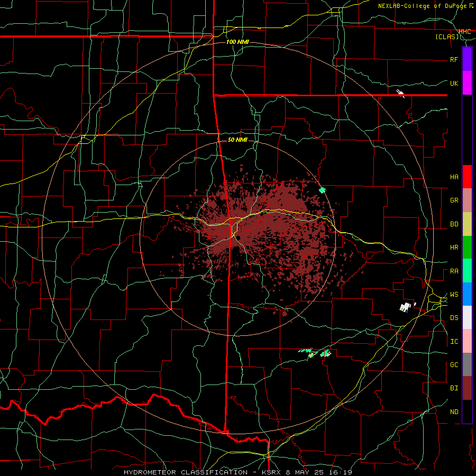Click the white DS legend swatch
476x476 pixels.
coord(467,317)
